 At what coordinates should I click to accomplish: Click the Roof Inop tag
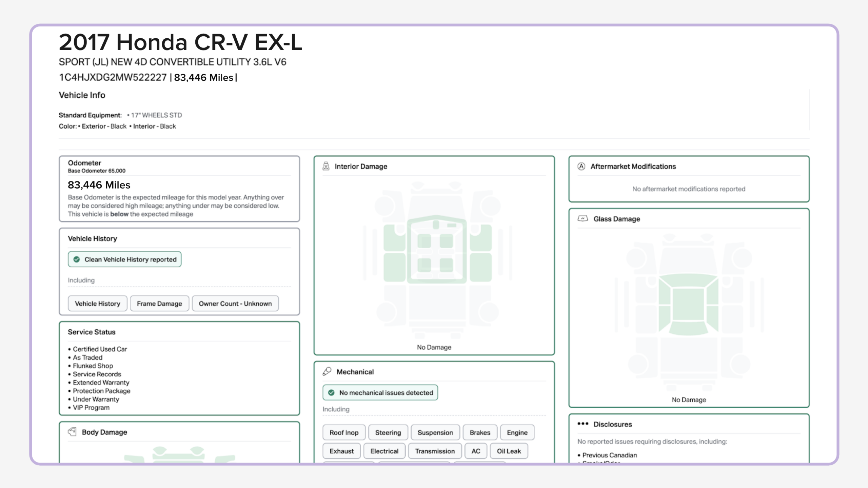[x=344, y=432]
